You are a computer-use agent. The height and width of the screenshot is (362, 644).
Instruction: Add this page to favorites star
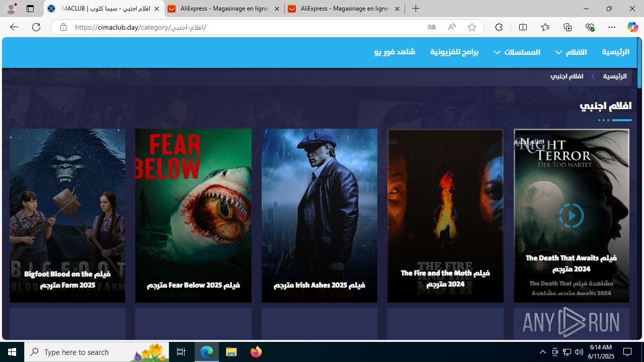[472, 27]
